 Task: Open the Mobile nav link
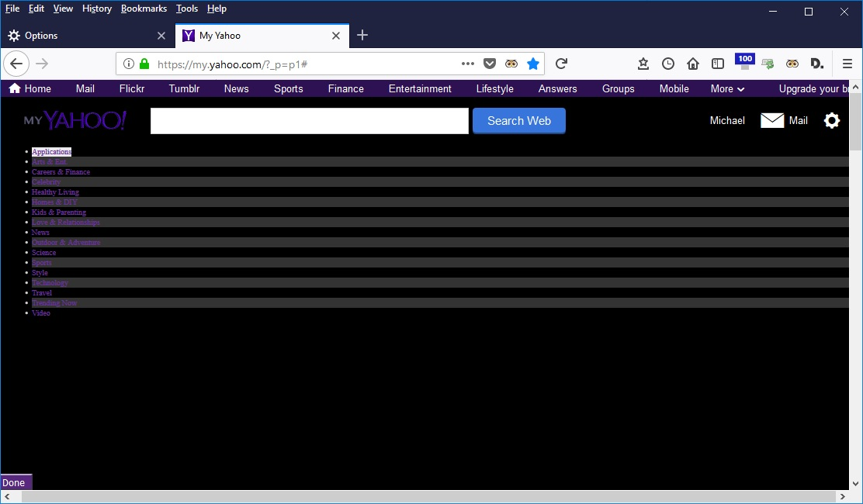coord(674,88)
